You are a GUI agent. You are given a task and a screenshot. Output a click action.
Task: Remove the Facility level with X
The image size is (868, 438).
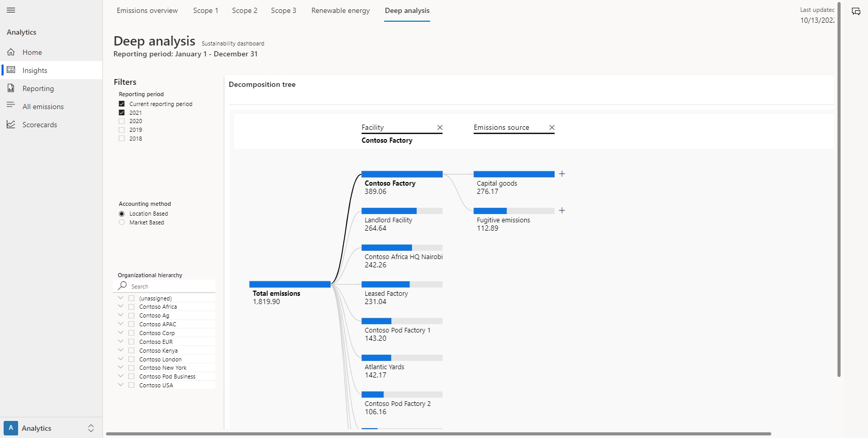[439, 128]
